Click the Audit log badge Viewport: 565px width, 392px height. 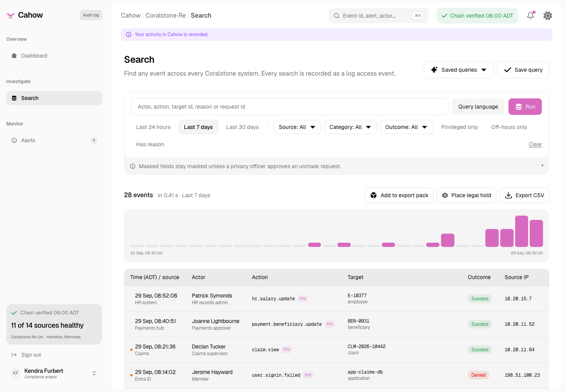pyautogui.click(x=91, y=15)
